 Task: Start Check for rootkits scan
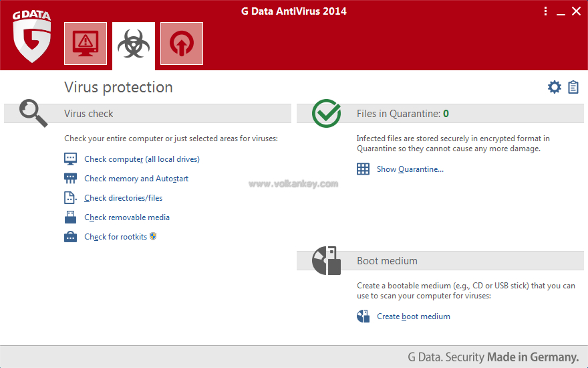click(x=116, y=237)
